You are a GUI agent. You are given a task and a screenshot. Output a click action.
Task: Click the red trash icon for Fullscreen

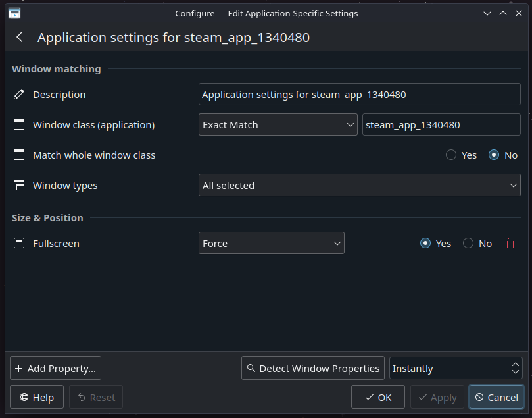[510, 243]
